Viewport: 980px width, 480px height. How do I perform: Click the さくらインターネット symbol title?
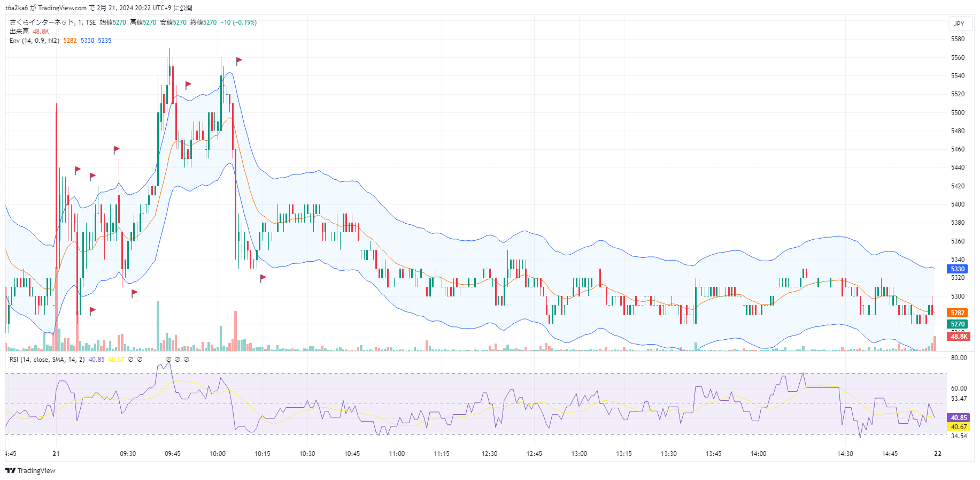(x=42, y=22)
